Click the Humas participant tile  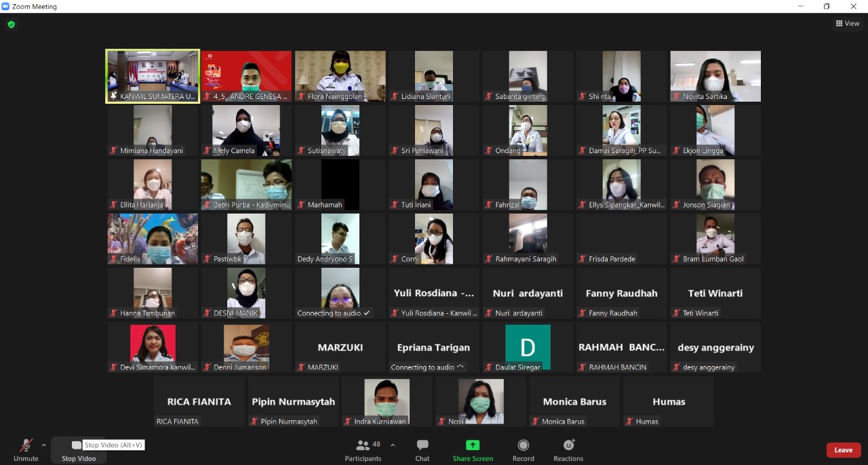(x=669, y=401)
